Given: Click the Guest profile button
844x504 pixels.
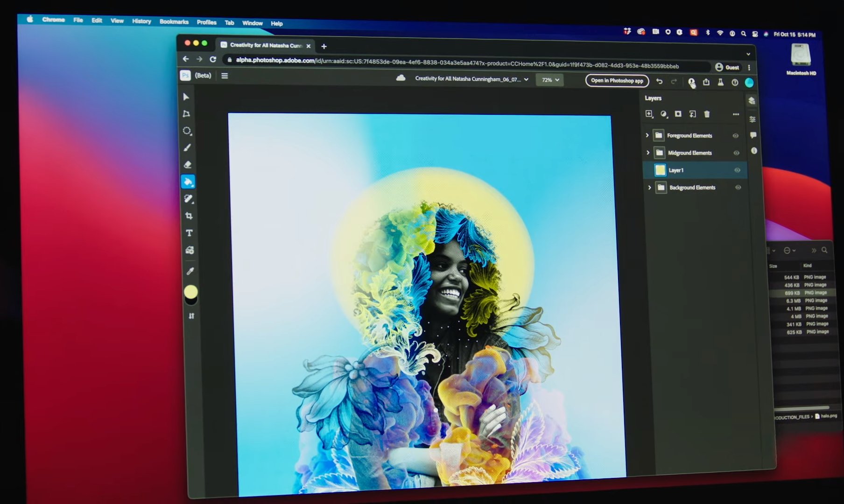Looking at the screenshot, I should click(x=727, y=67).
